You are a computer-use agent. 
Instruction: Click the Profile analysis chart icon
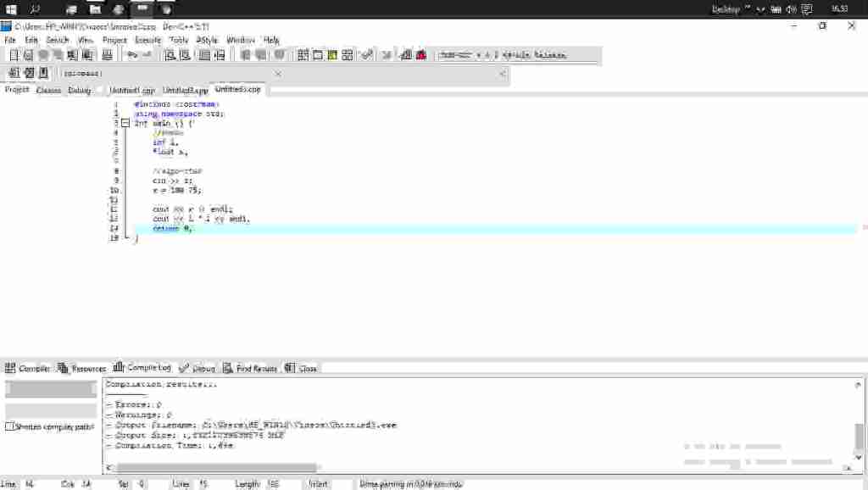pos(405,55)
